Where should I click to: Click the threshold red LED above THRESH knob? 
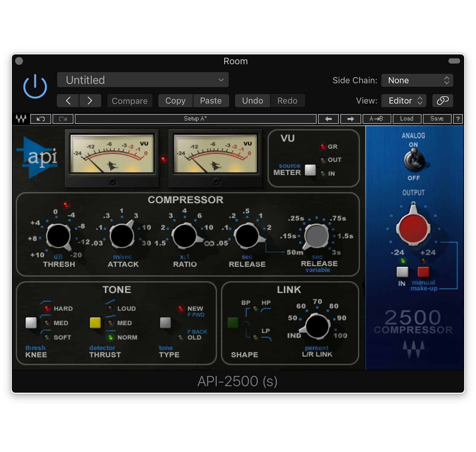pyautogui.click(x=66, y=205)
